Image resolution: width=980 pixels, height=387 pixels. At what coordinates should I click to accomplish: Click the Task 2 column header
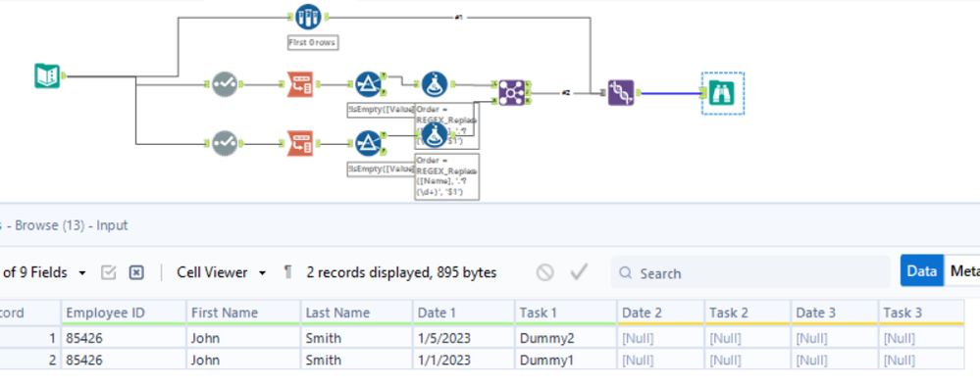[748, 313]
